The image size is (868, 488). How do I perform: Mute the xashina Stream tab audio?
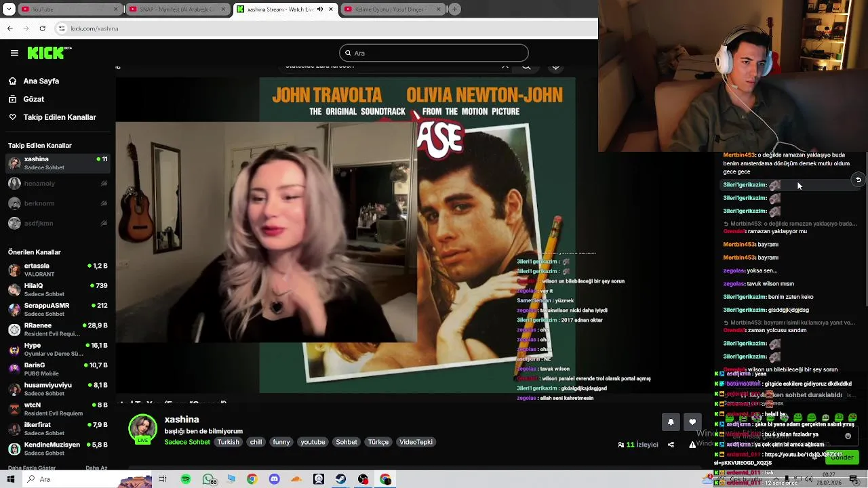321,9
